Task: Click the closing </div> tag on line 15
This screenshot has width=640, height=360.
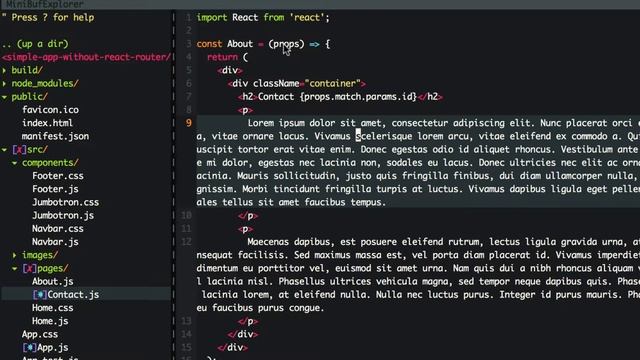Action: click(232, 348)
